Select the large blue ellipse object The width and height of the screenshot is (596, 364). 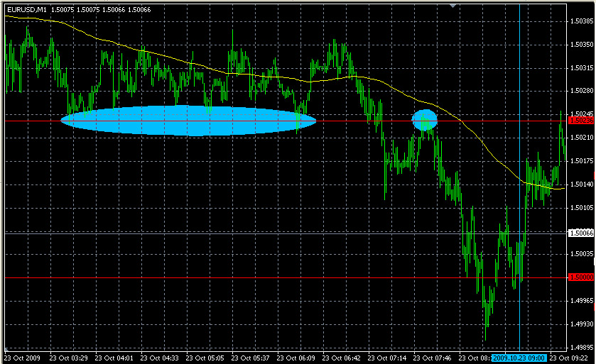[188, 121]
